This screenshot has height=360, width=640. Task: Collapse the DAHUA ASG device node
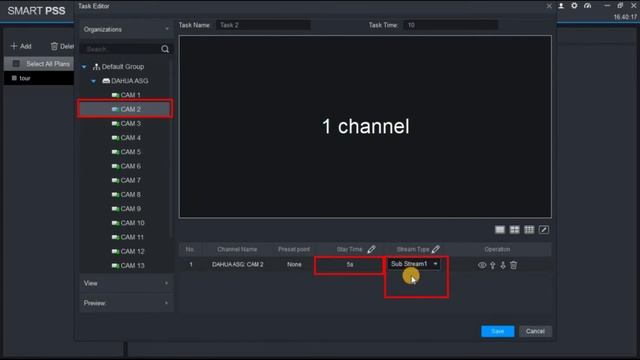(x=93, y=81)
